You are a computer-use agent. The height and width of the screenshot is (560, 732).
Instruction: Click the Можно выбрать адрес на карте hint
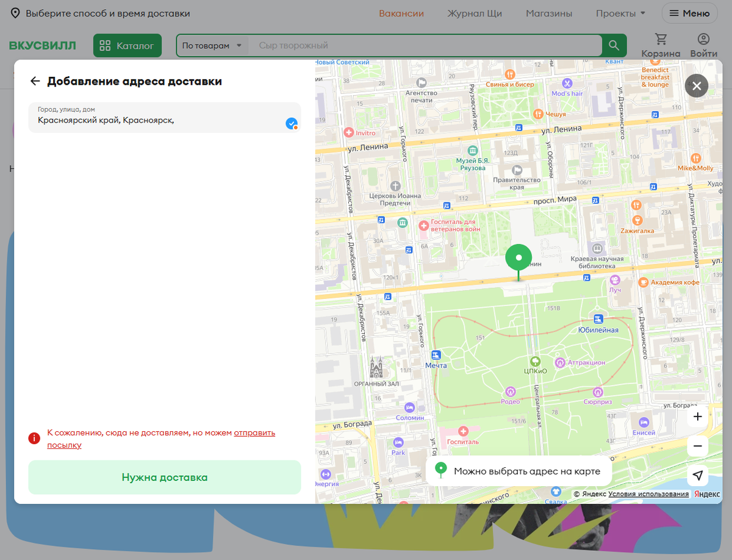[518, 471]
